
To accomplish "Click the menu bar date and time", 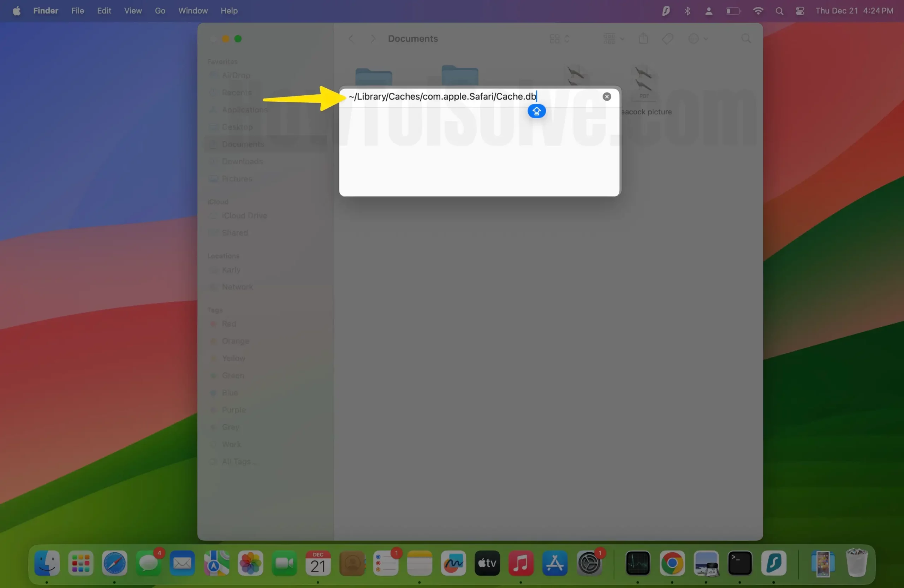I will 854,11.
